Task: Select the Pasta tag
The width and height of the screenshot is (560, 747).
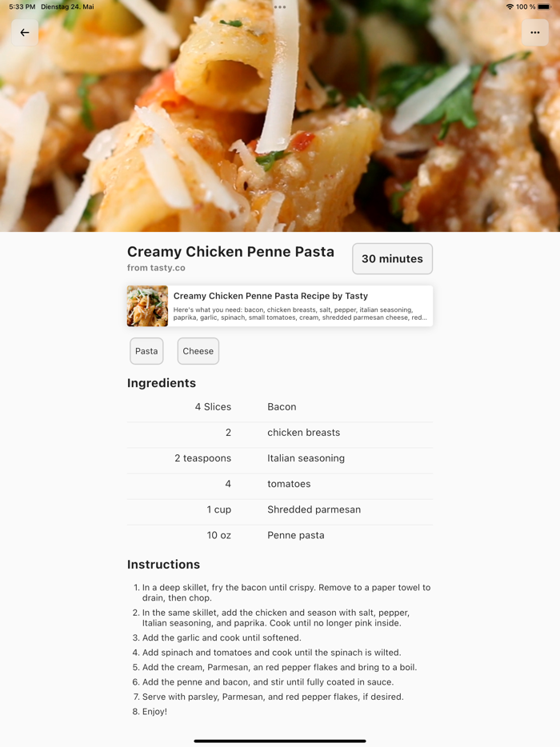Action: click(x=146, y=351)
